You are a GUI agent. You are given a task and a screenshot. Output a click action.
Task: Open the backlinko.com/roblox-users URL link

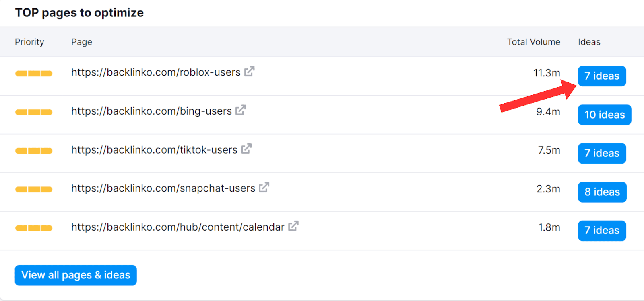point(156,72)
